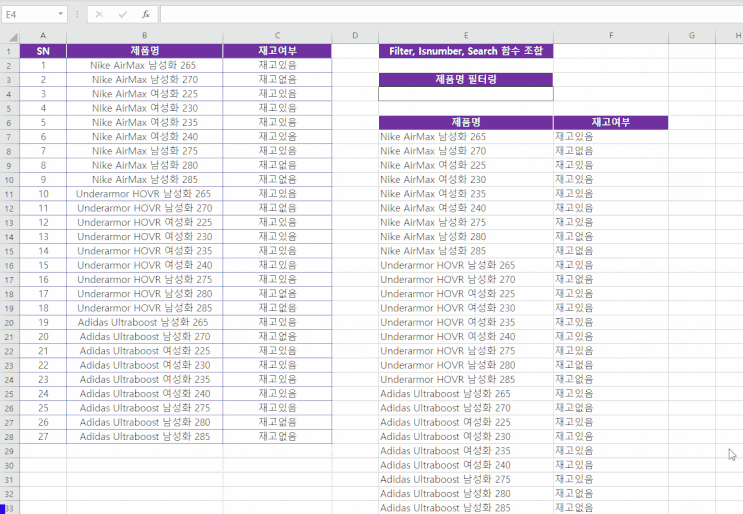Select row 15 header
Viewport: 743px width, 514px height.
click(x=9, y=252)
